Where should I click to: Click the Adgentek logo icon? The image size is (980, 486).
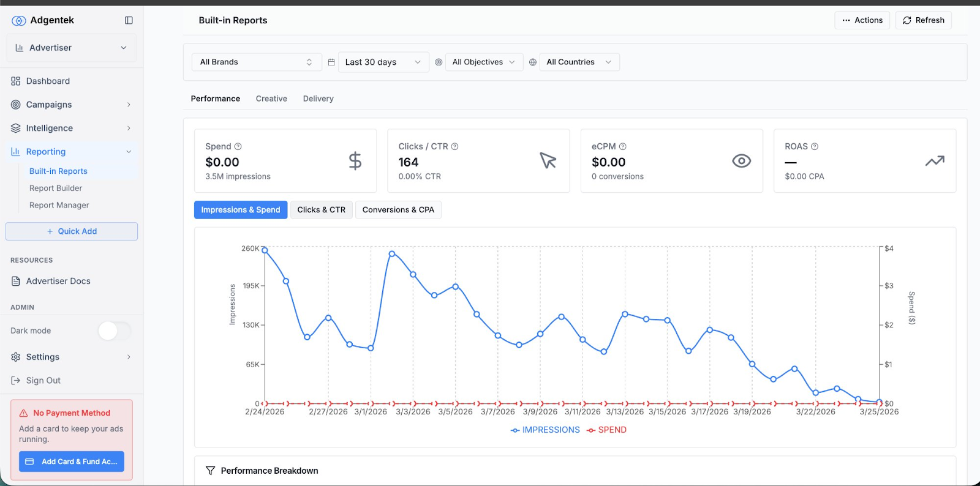click(19, 21)
